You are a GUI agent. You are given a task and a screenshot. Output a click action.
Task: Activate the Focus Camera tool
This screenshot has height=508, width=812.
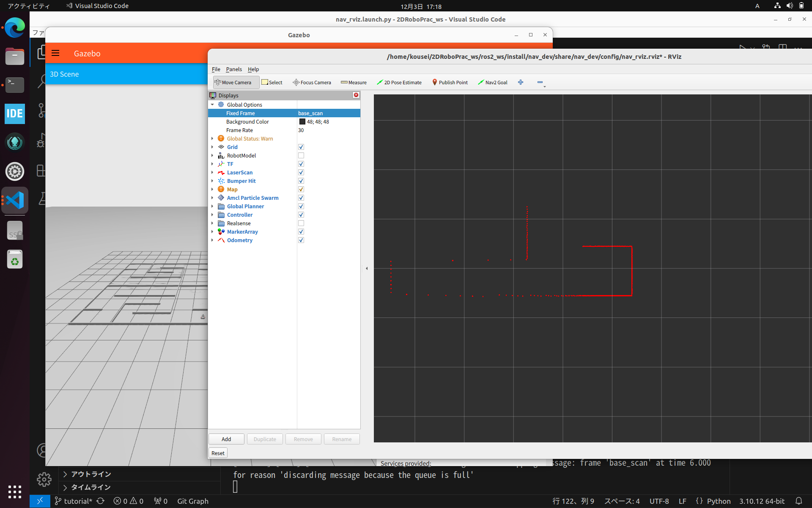[x=312, y=82]
